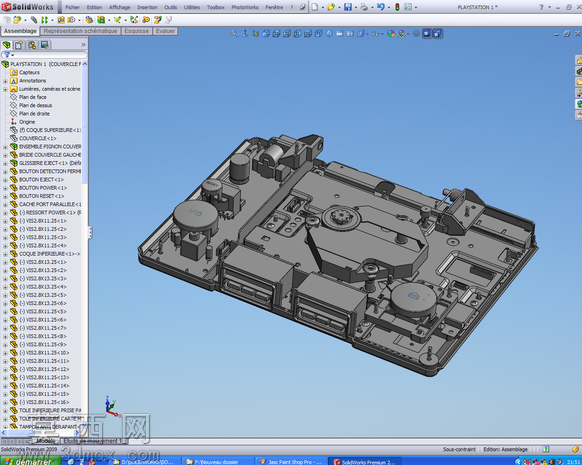Click the Undo arrow icon
The width and height of the screenshot is (582, 465).
tap(380, 7)
